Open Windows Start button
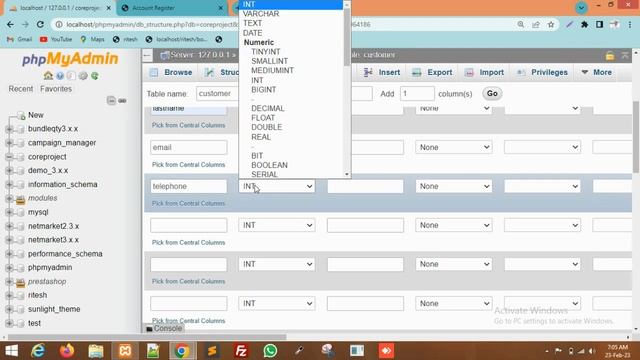640x360 pixels. [x=11, y=351]
